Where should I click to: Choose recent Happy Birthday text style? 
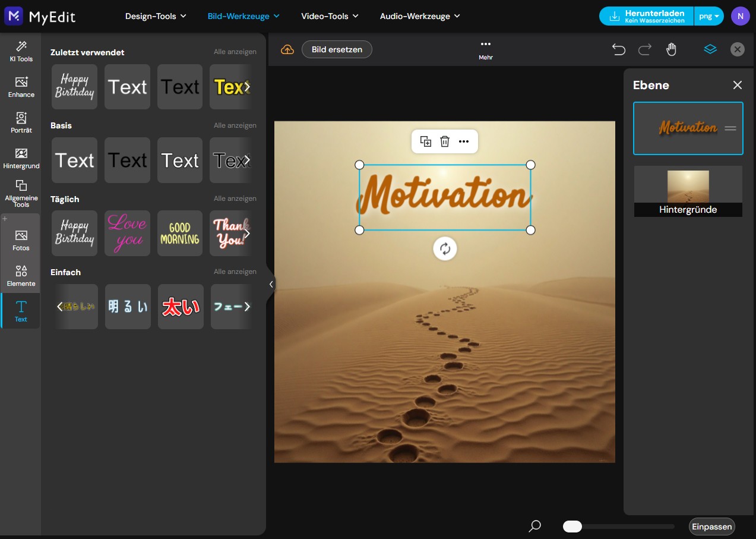[x=74, y=87]
